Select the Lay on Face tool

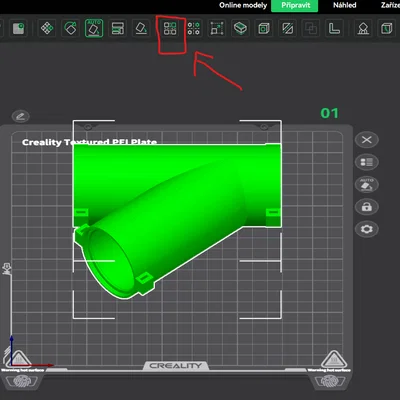click(x=141, y=28)
